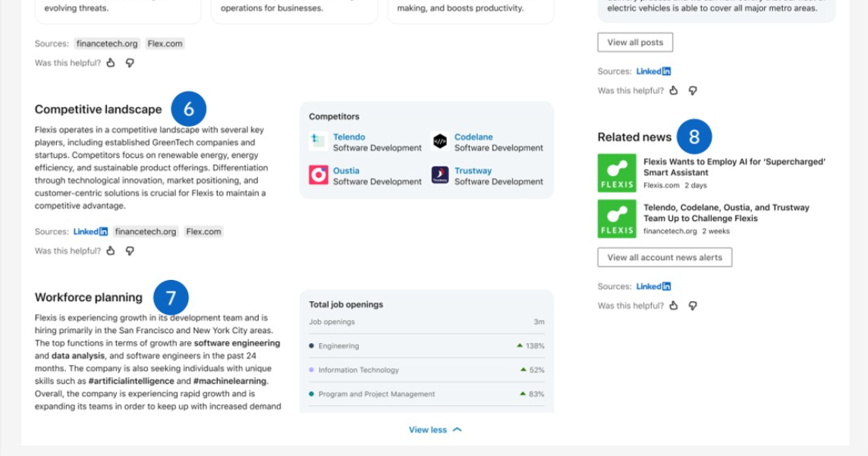Collapse the section with View less
The image size is (868, 456).
(x=435, y=429)
